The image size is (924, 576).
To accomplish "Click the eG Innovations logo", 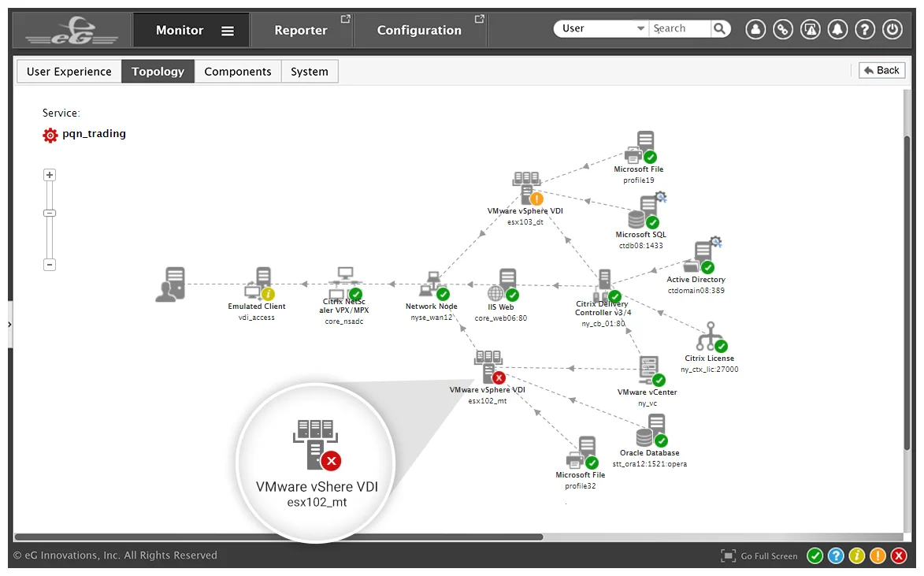I will tap(72, 31).
